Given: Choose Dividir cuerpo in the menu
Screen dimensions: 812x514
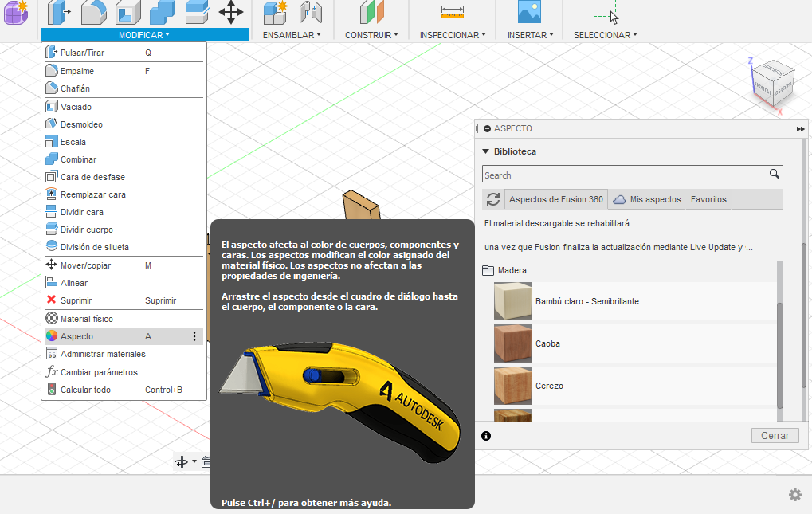Looking at the screenshot, I should [x=86, y=230].
